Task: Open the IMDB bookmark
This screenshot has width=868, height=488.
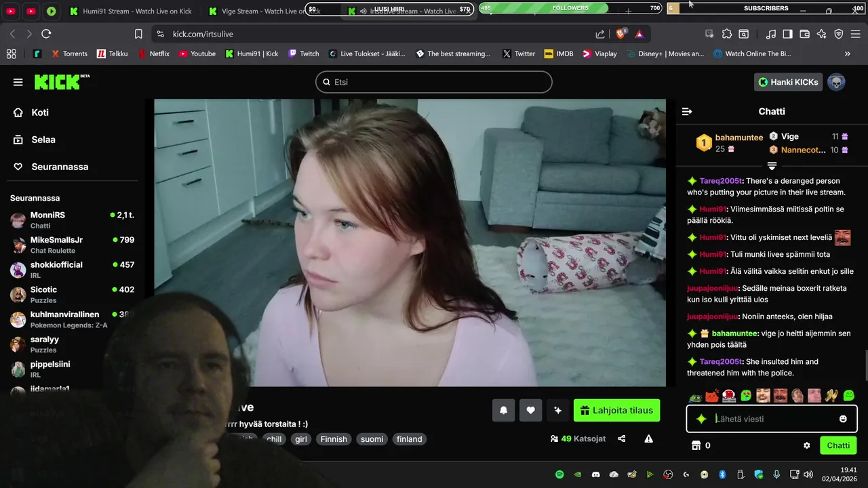Action: point(558,54)
